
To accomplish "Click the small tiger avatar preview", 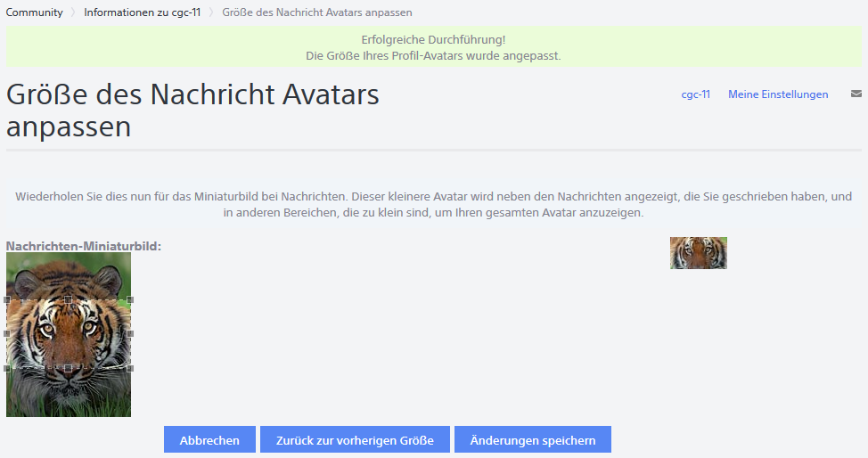I will point(698,253).
